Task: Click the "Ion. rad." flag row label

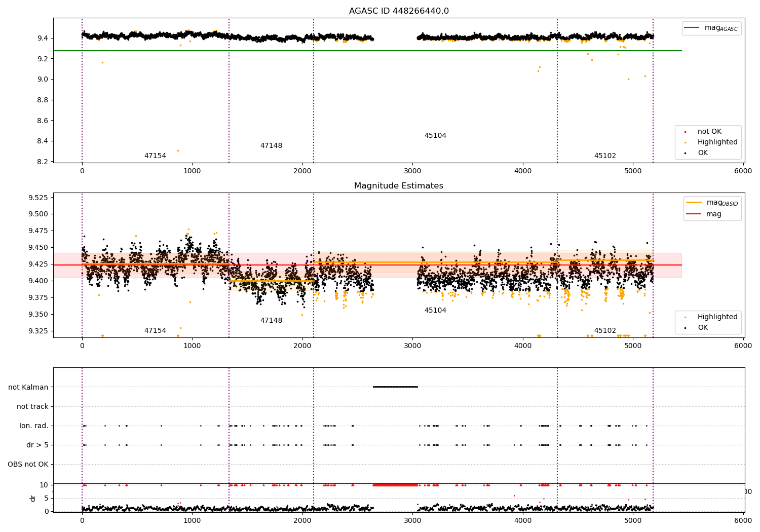Action: (34, 426)
